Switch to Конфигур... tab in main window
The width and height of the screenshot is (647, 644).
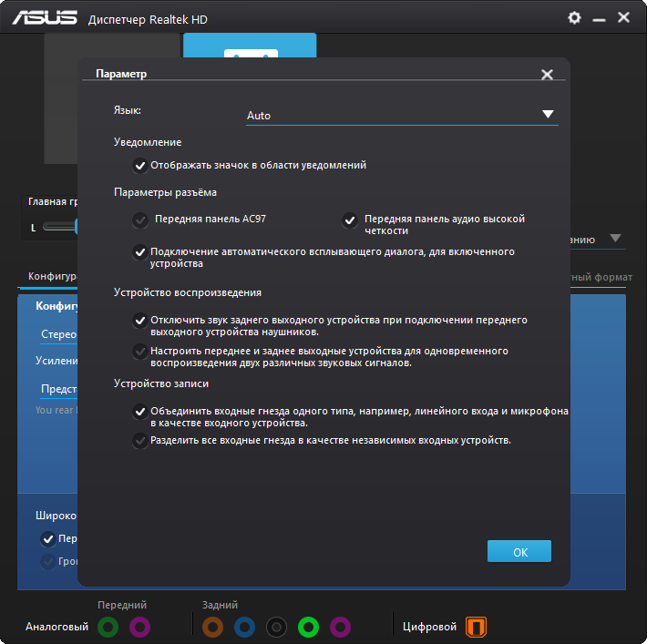pos(52,276)
